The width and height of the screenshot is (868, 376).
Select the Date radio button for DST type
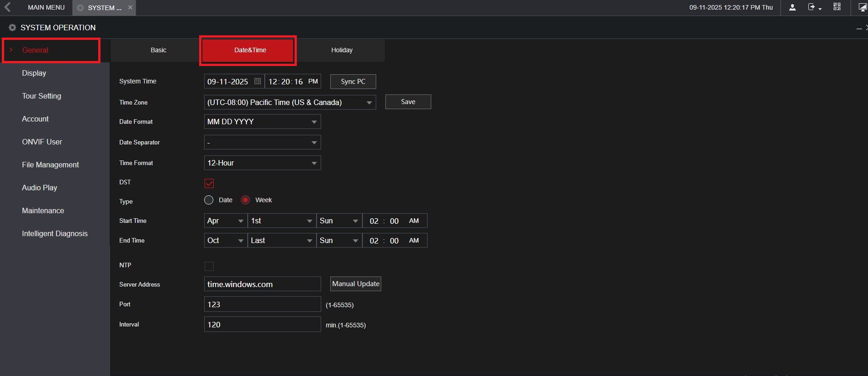pyautogui.click(x=209, y=200)
